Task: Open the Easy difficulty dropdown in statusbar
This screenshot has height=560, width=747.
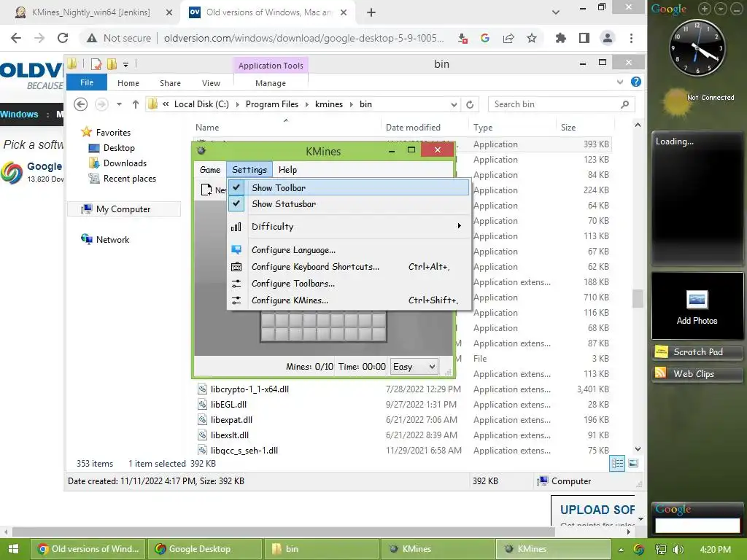Action: click(x=414, y=366)
